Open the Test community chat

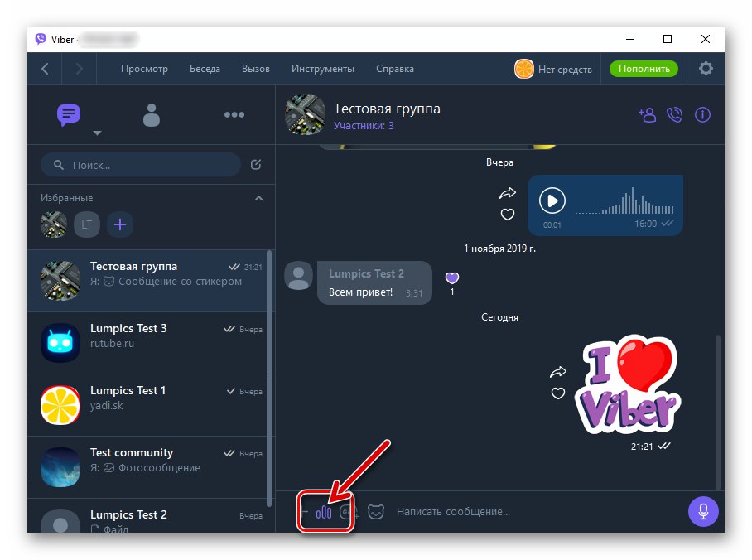click(147, 467)
